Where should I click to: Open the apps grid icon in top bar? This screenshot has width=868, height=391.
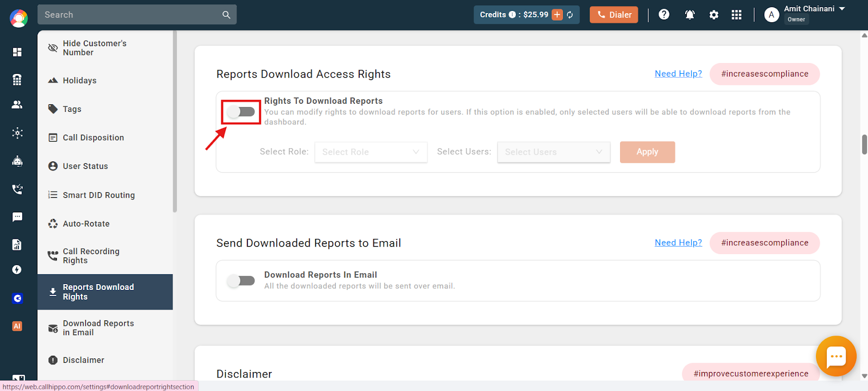point(736,15)
